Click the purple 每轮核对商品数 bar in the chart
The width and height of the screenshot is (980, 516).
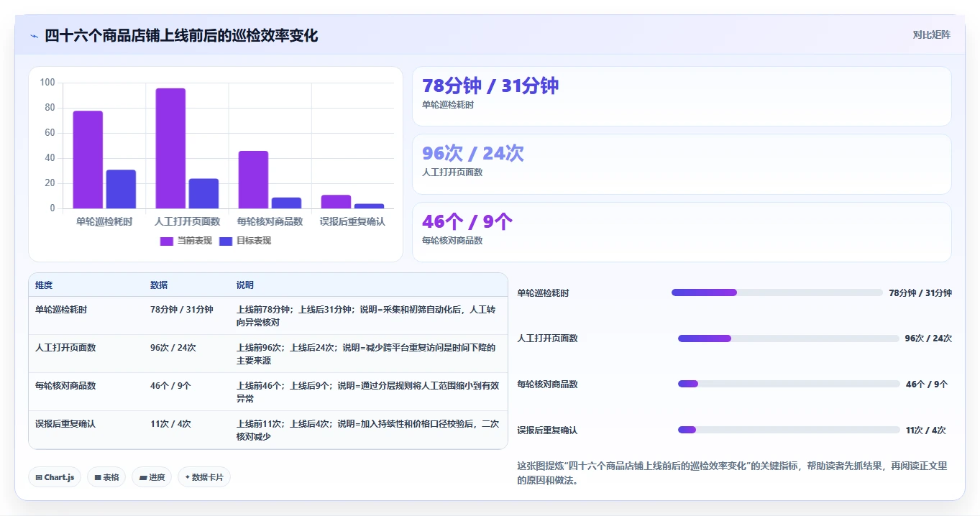click(x=253, y=180)
